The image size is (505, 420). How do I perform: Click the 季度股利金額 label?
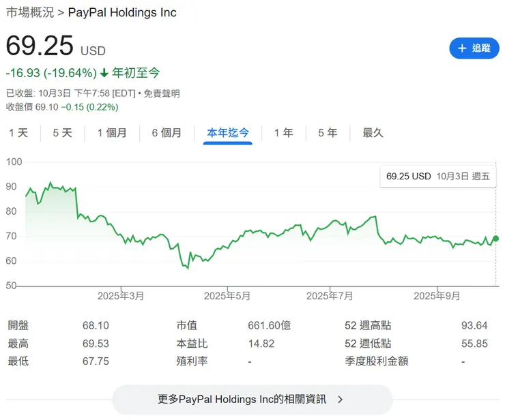pyautogui.click(x=377, y=361)
